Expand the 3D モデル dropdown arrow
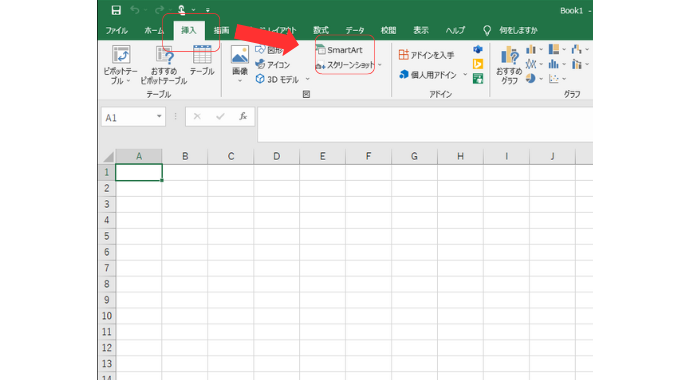This screenshot has width=690, height=380. tap(308, 79)
